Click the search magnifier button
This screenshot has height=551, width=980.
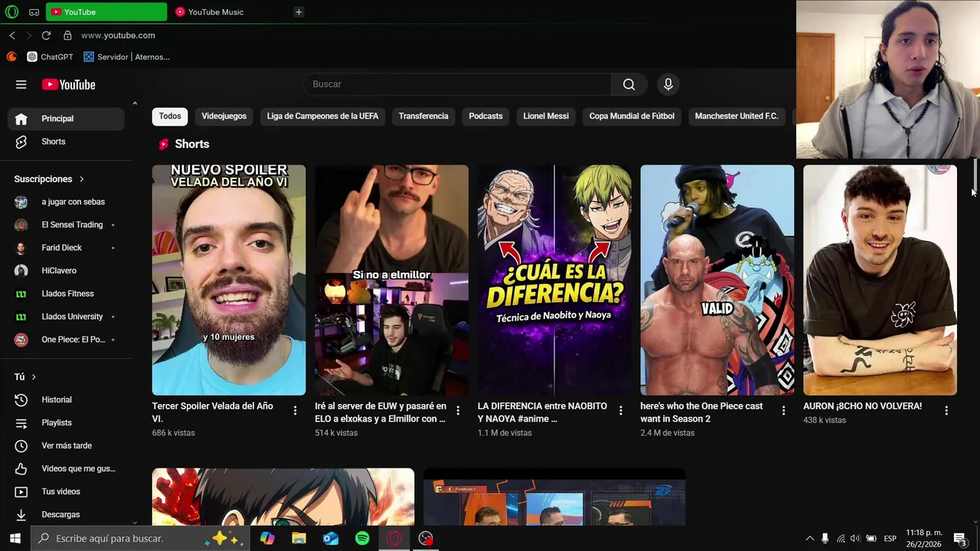tap(629, 84)
